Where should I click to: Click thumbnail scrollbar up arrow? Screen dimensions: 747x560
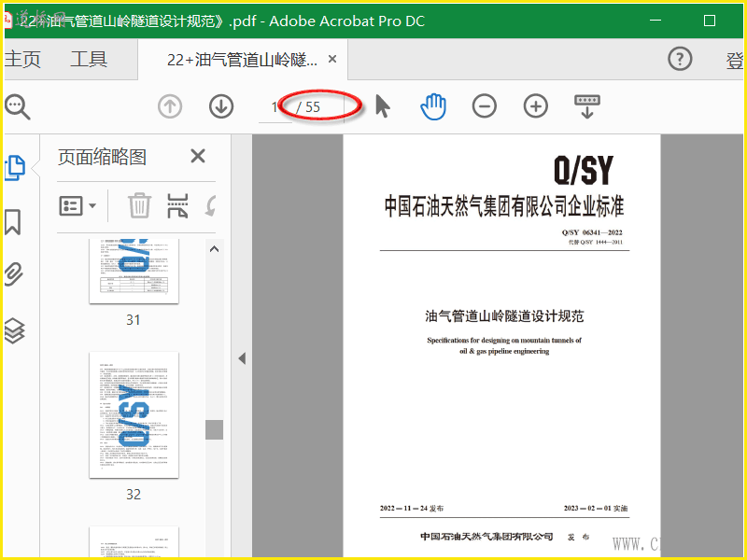tap(215, 248)
